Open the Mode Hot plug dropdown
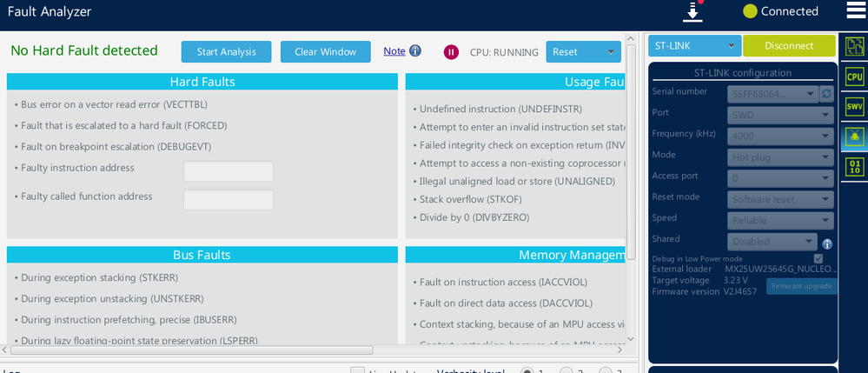 click(x=780, y=157)
